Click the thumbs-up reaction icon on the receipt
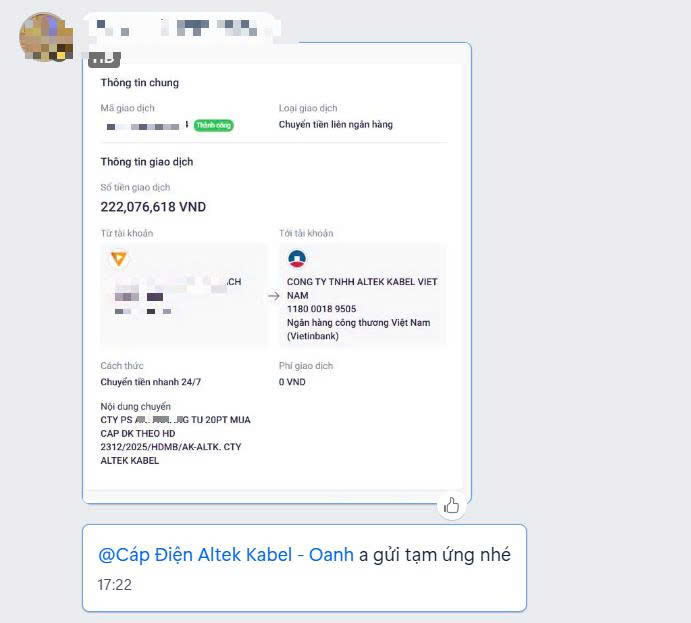 (451, 506)
